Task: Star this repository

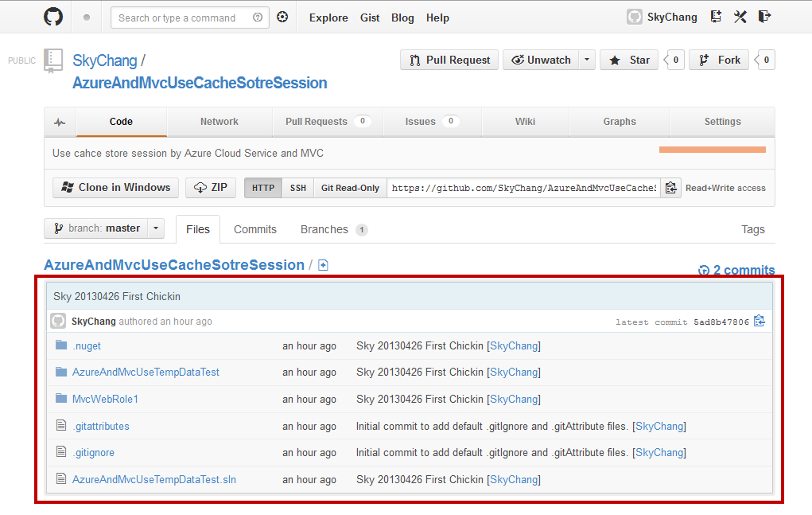Action: pos(629,60)
